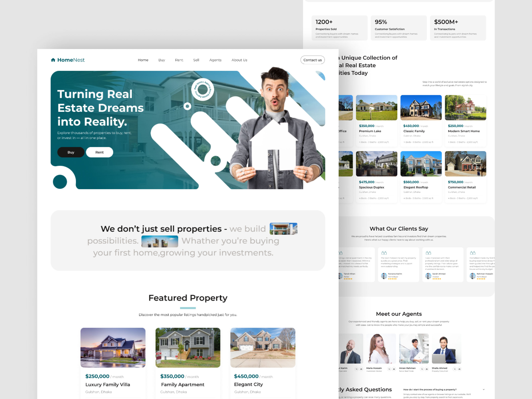Click the inline construction image after 'possibilities.'
Image resolution: width=532 pixels, height=399 pixels.
tap(160, 241)
